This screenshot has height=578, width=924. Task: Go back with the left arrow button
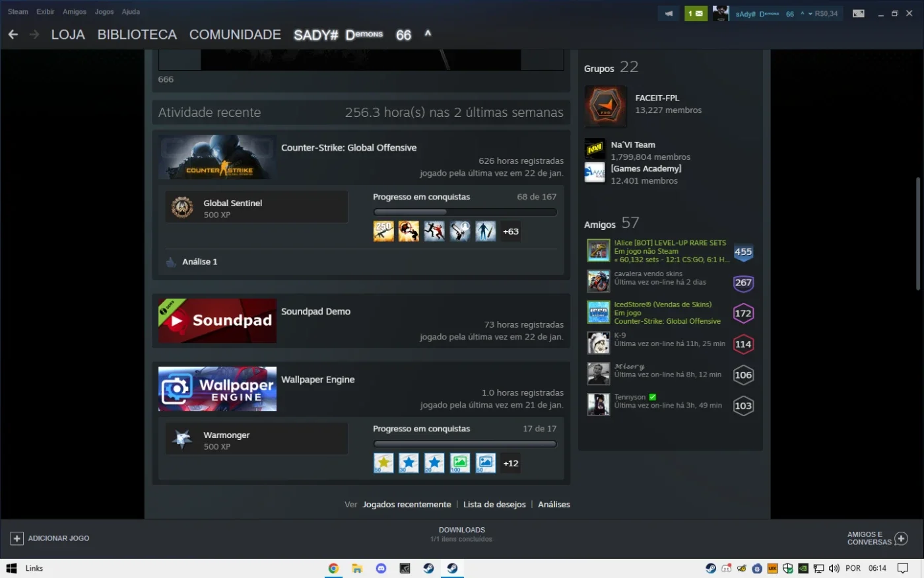click(13, 34)
